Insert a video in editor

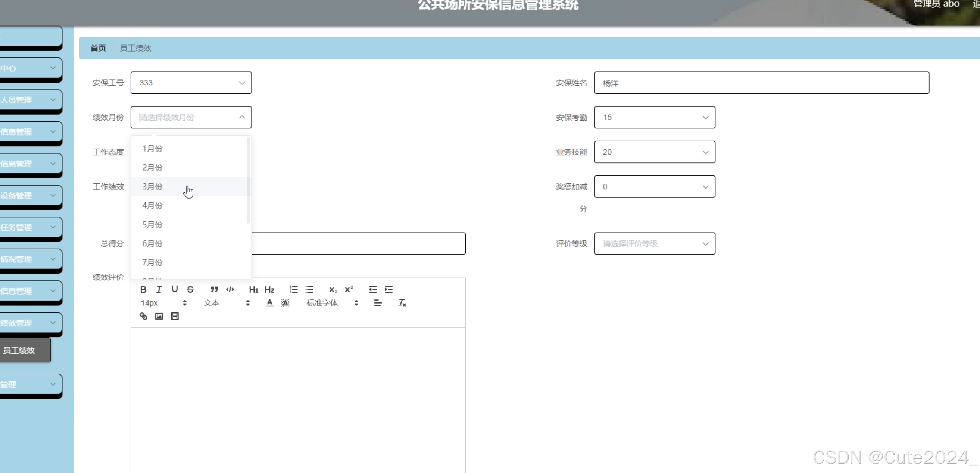(174, 316)
